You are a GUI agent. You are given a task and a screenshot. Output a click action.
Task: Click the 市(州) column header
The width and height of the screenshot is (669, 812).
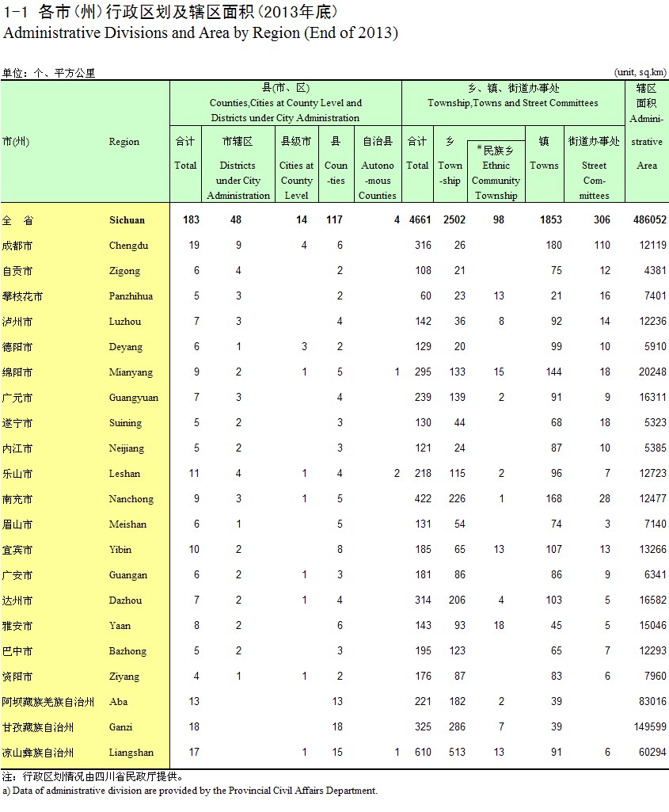coord(16,141)
